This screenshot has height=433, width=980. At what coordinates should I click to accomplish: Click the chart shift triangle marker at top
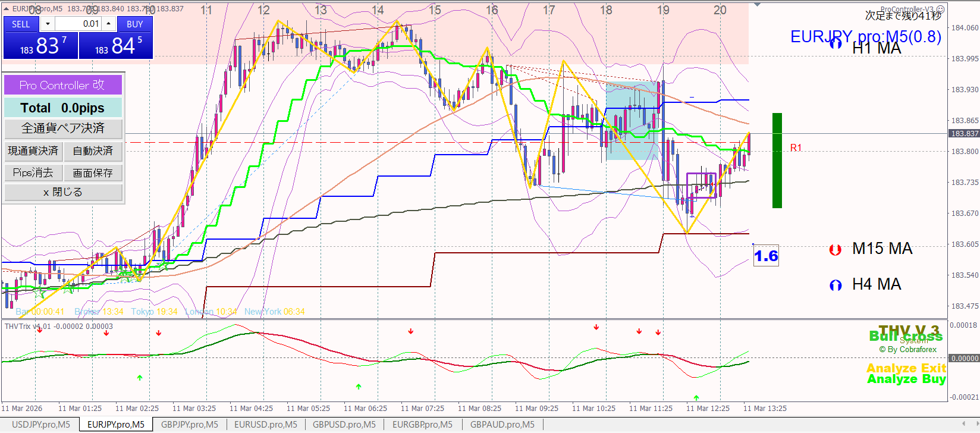coord(757,5)
